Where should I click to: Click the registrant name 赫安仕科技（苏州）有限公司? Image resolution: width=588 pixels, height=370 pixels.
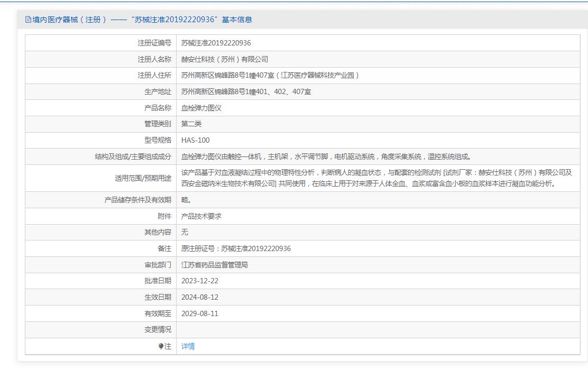(x=225, y=59)
